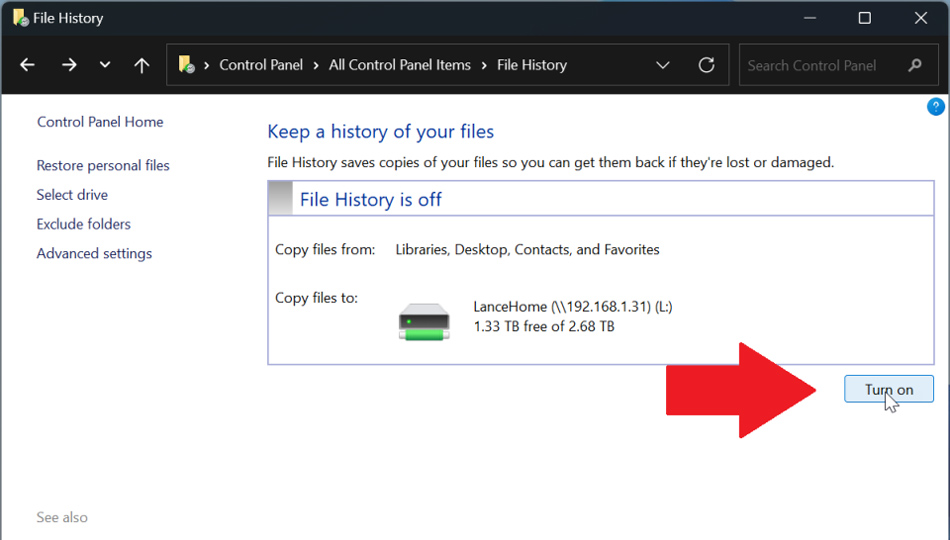Viewport: 950px width, 540px height.
Task: Expand the address bar history dropdown
Action: pyautogui.click(x=662, y=65)
